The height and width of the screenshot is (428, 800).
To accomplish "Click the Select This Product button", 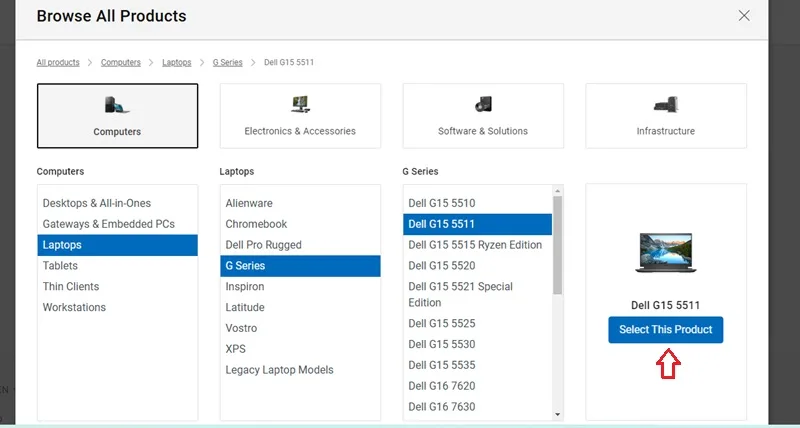I will click(x=666, y=330).
